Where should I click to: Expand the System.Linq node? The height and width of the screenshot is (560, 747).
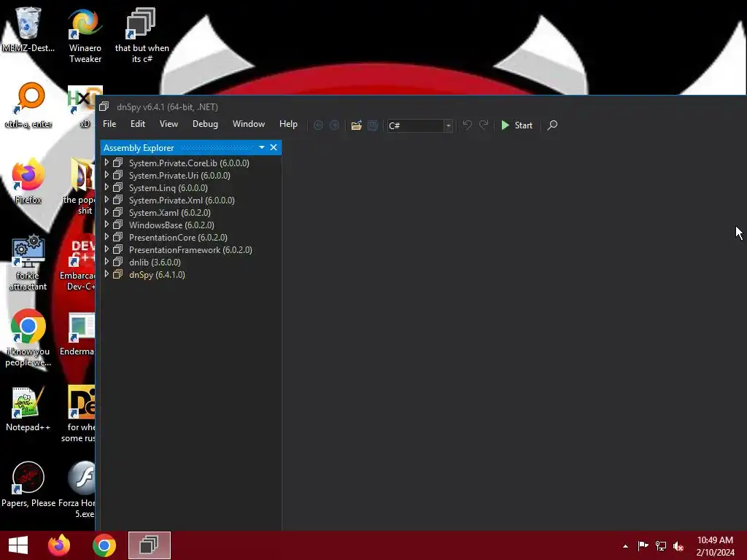(107, 187)
